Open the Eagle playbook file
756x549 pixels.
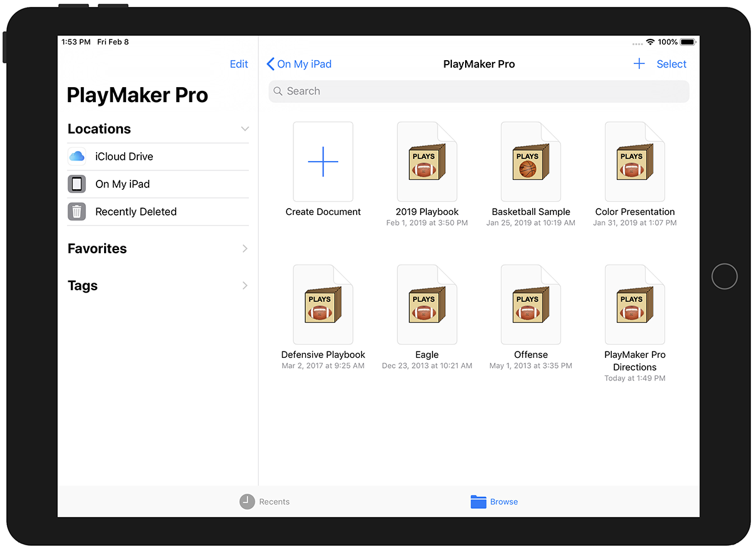pos(427,305)
